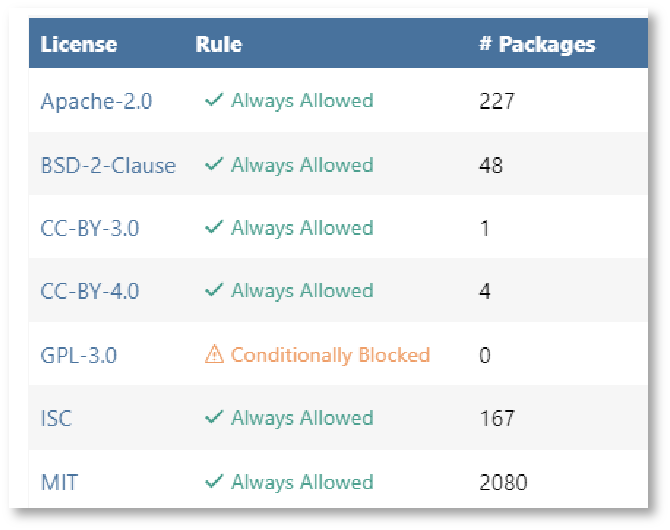Click the 227 package count for Apache-2.0

tap(497, 102)
